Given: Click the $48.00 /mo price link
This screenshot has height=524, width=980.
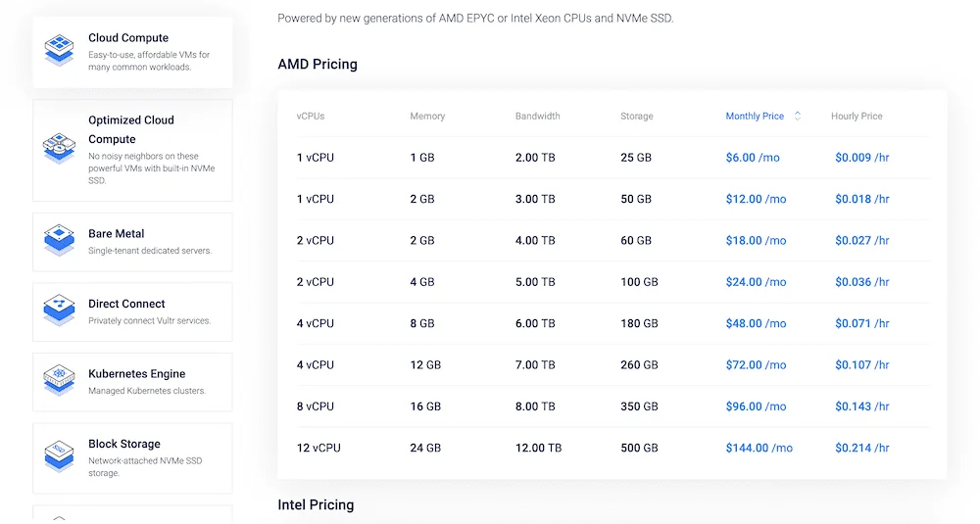Looking at the screenshot, I should pyautogui.click(x=756, y=323).
